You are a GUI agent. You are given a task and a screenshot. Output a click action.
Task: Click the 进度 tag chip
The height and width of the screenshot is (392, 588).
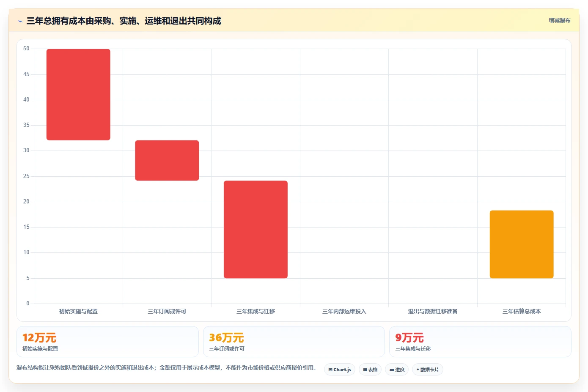[x=397, y=370]
